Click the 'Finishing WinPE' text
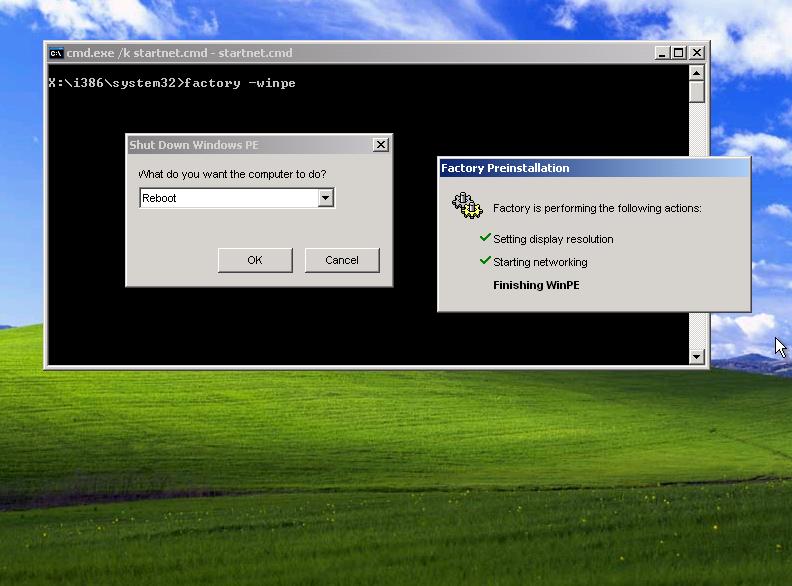This screenshot has height=586, width=792. pyautogui.click(x=536, y=285)
